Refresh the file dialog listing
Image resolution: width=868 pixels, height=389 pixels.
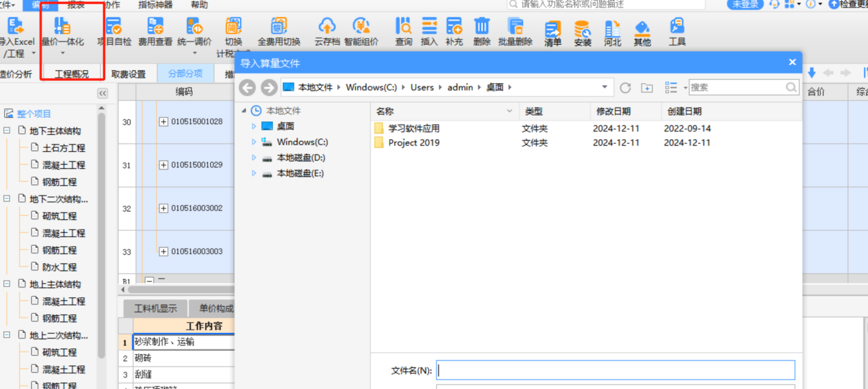[x=625, y=88]
